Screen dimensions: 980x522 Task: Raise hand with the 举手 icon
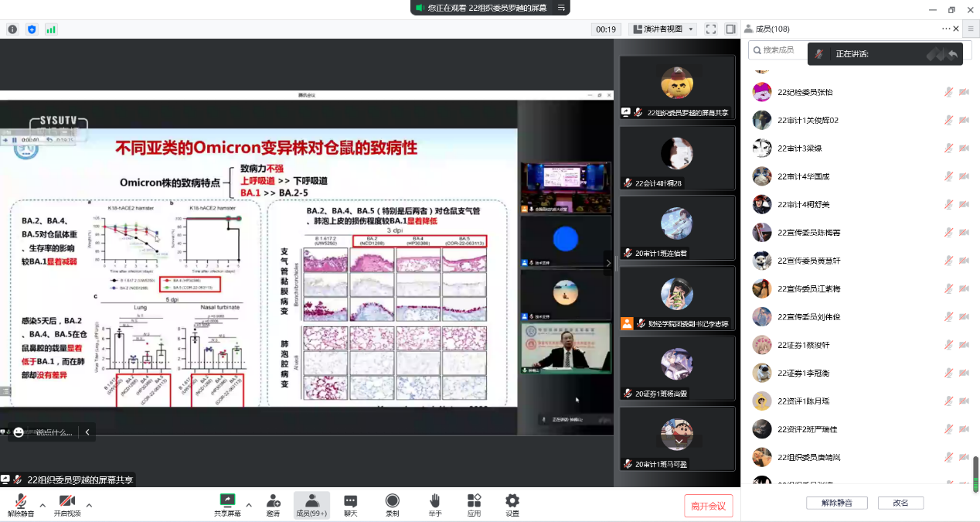coord(434,503)
